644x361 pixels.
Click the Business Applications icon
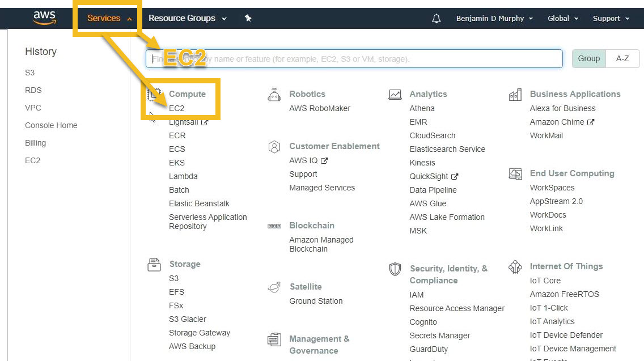click(515, 95)
